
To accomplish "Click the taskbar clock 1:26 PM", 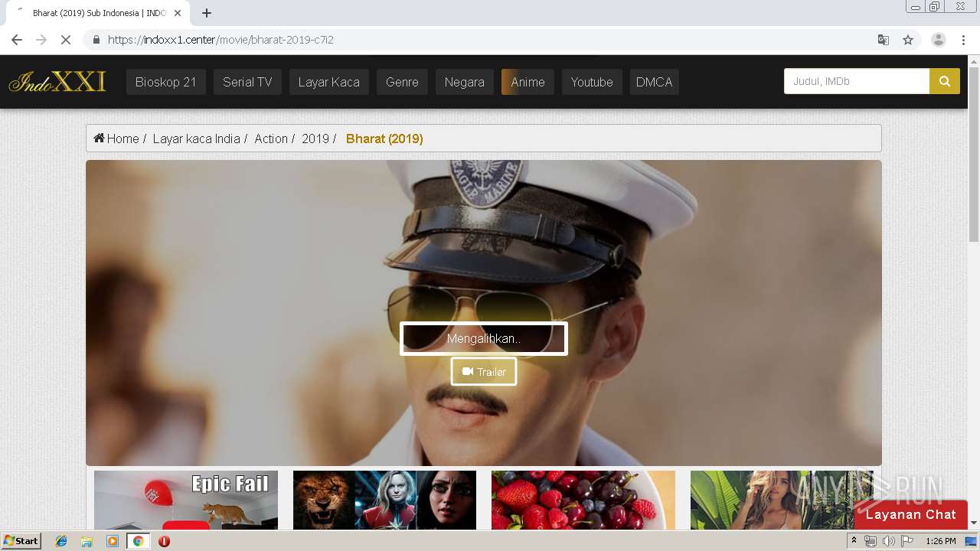I will [x=941, y=541].
